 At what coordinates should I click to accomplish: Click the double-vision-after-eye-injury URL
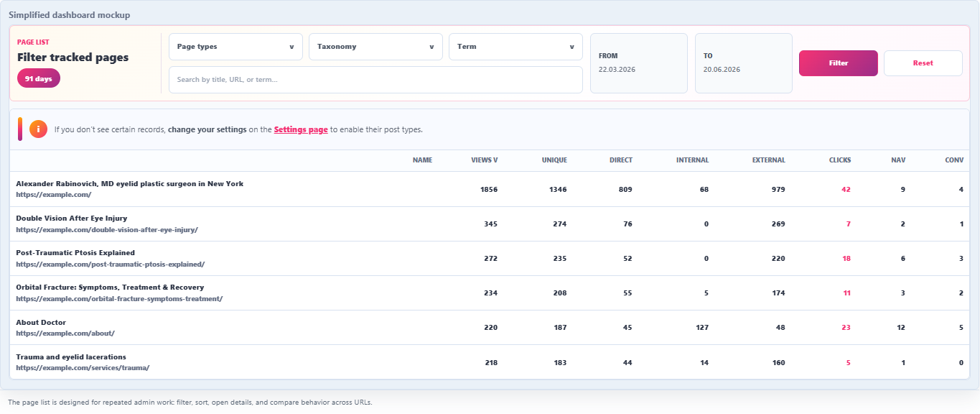coord(107,230)
